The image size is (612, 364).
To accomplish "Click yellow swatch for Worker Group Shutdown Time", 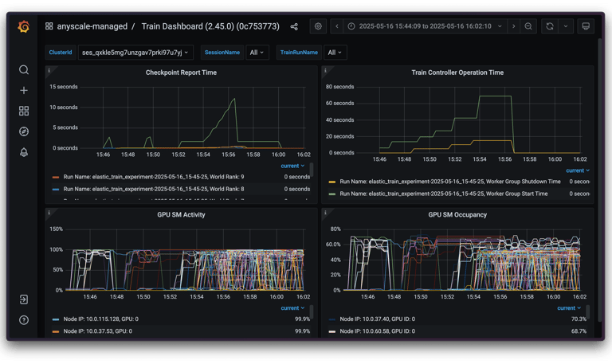I will tap(332, 182).
